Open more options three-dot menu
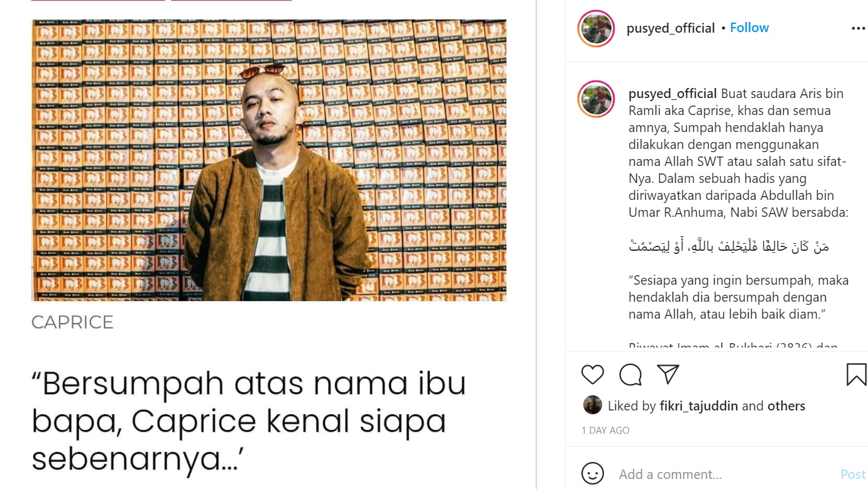 [858, 28]
